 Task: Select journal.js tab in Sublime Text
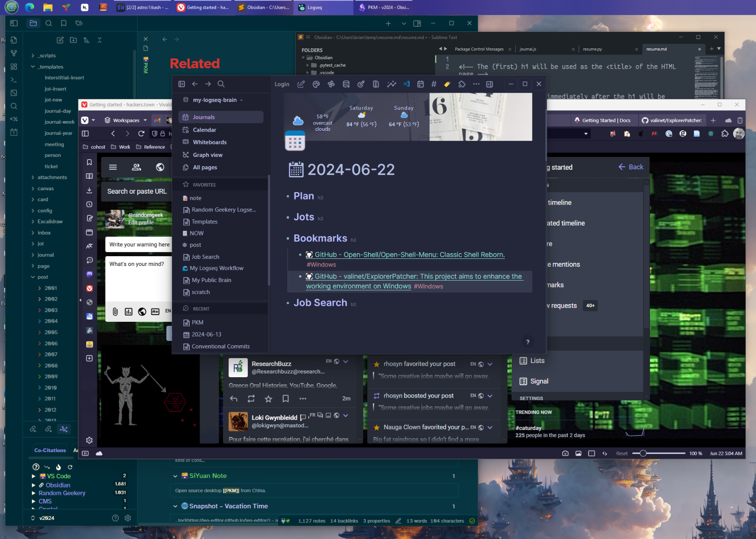(528, 49)
